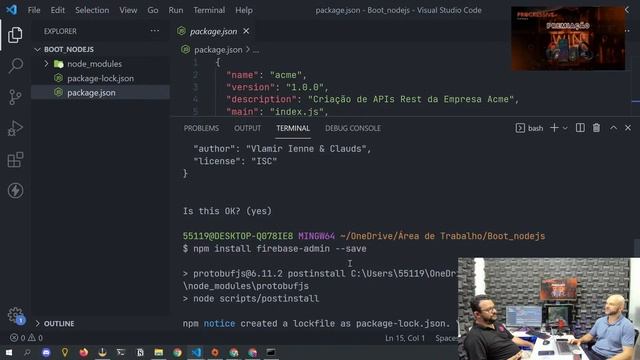The height and width of the screenshot is (360, 640).
Task: Click the Ln 15, Col 1 status item
Action: (x=405, y=338)
